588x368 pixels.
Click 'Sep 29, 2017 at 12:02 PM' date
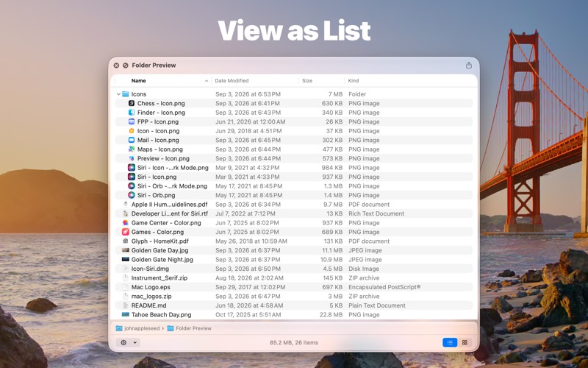coord(250,287)
